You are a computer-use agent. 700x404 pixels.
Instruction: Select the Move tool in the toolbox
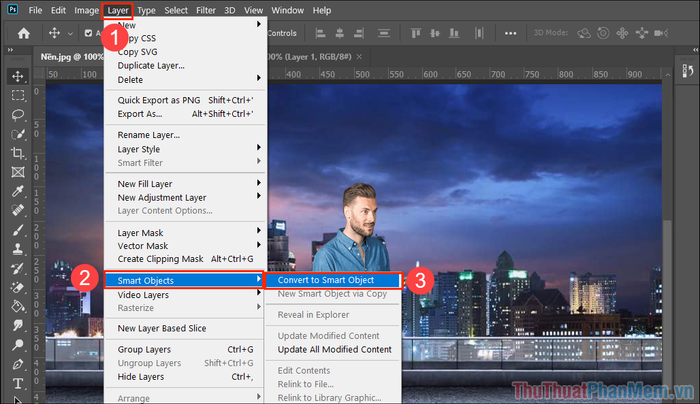tap(17, 76)
